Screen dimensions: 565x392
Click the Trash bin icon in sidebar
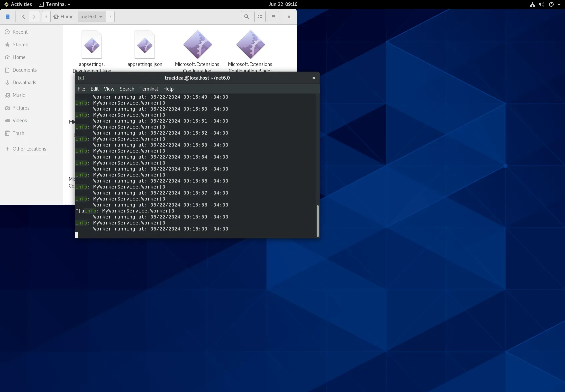click(x=7, y=133)
